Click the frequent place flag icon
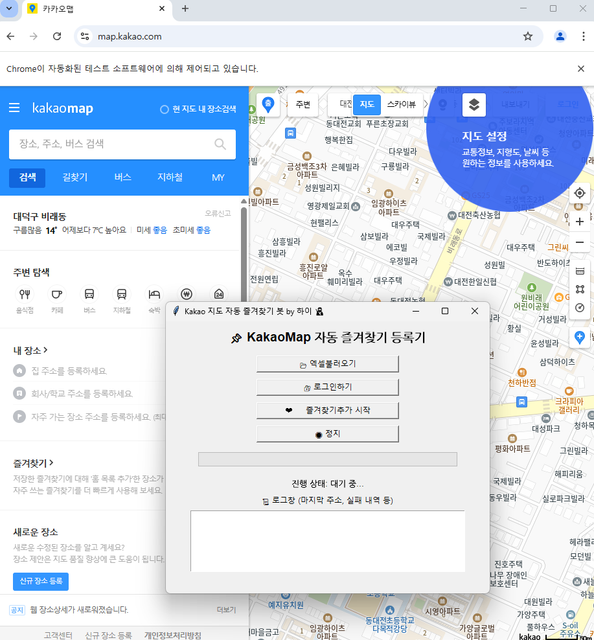 pyautogui.click(x=19, y=416)
